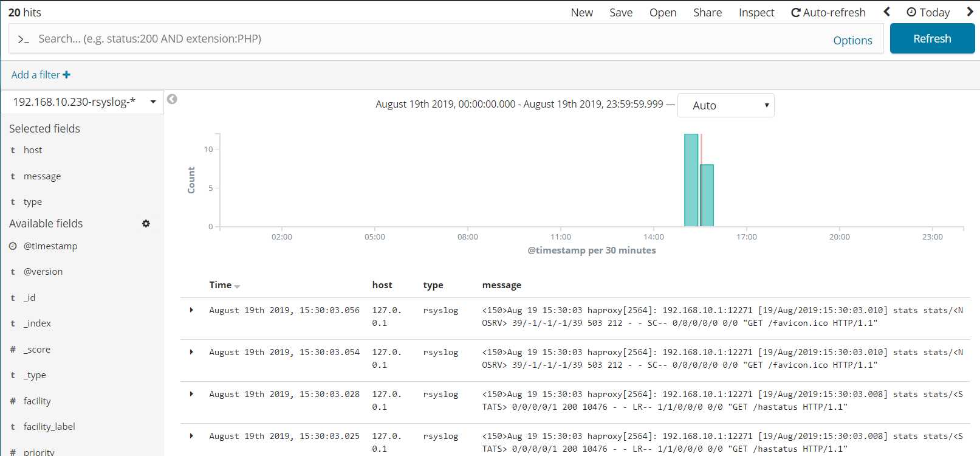The width and height of the screenshot is (980, 456).
Task: Expand the 15:30:03.025 log row
Action: pyautogui.click(x=191, y=436)
